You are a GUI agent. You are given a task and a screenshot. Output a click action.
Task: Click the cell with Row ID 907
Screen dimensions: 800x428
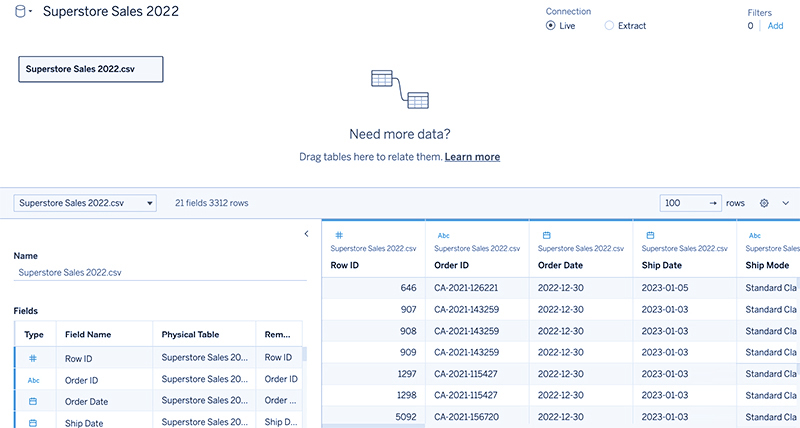373,310
